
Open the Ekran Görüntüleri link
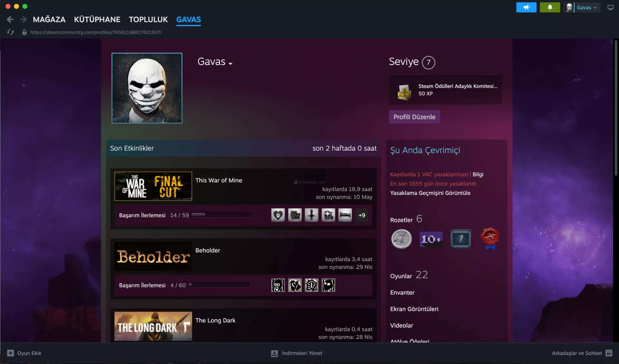coord(414,309)
